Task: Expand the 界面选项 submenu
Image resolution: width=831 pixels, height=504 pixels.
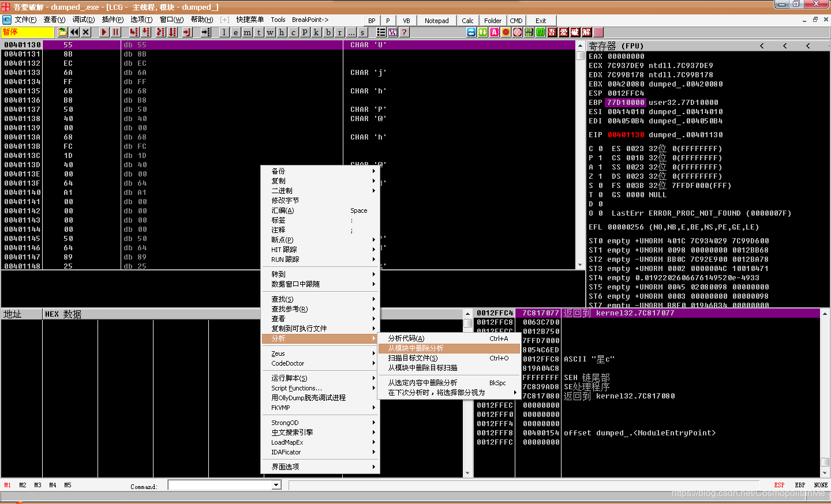Action: [x=320, y=467]
